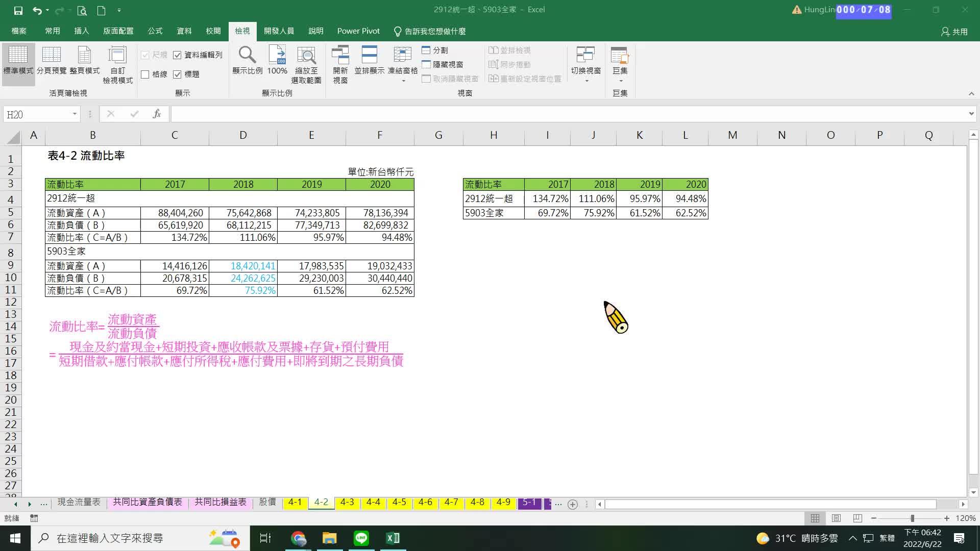Click the 共用 share button
980x551 pixels.
click(954, 32)
